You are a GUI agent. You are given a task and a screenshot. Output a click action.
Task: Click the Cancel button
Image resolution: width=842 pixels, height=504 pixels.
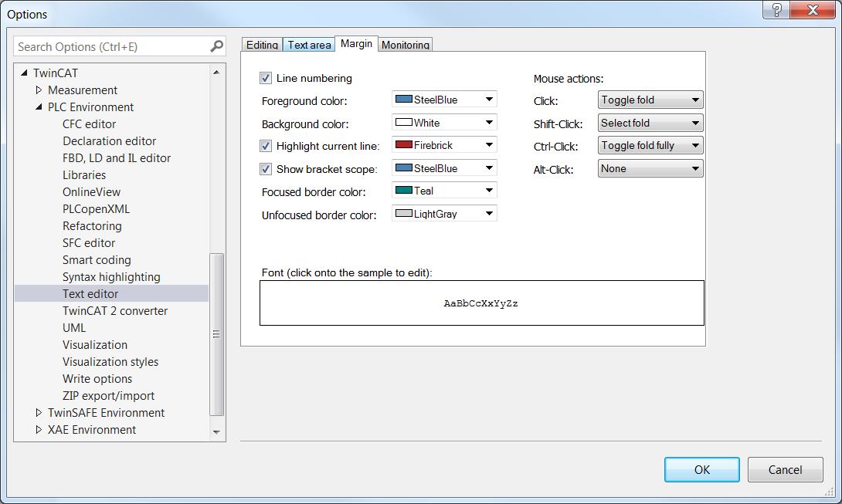pyautogui.click(x=785, y=469)
